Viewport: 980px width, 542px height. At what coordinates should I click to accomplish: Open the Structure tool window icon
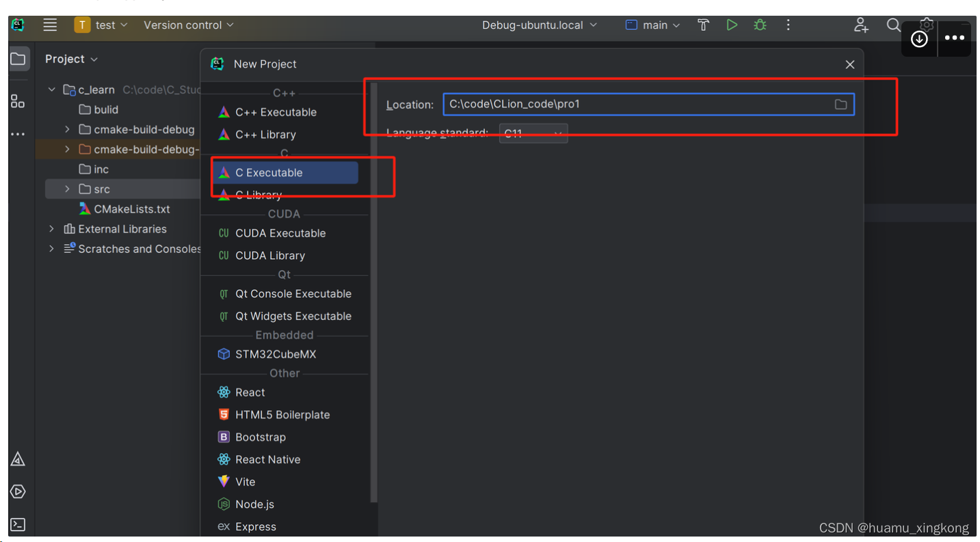coord(18,102)
